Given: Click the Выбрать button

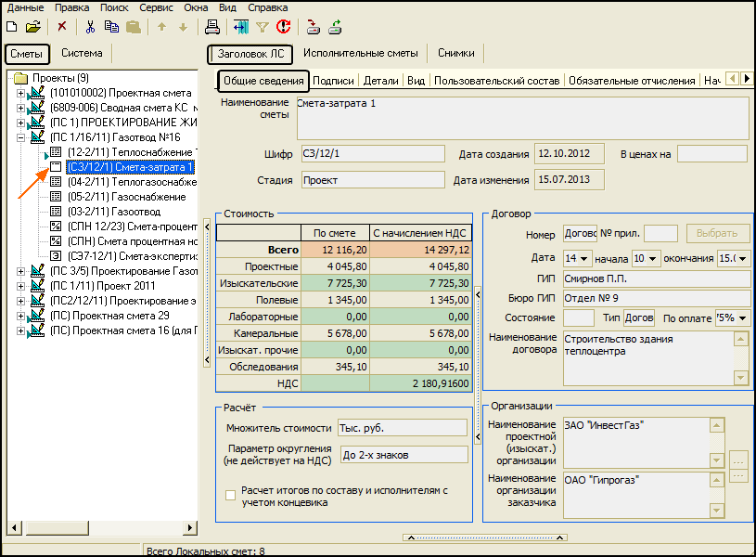Looking at the screenshot, I should click(x=718, y=234).
